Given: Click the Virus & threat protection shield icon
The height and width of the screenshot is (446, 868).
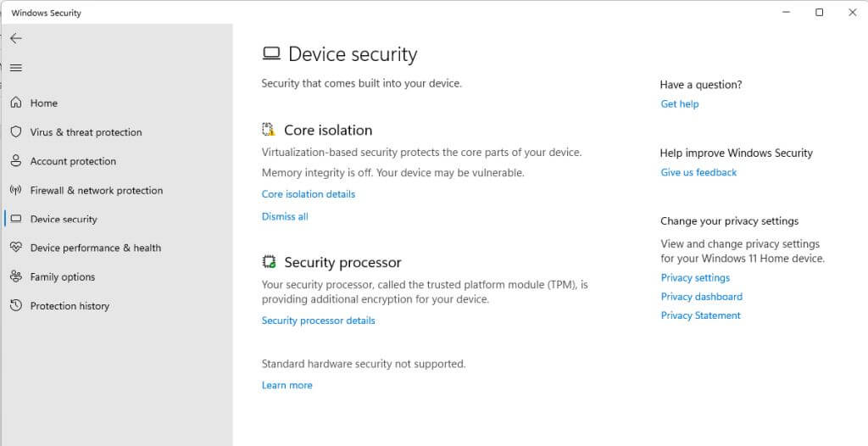Looking at the screenshot, I should pyautogui.click(x=16, y=131).
